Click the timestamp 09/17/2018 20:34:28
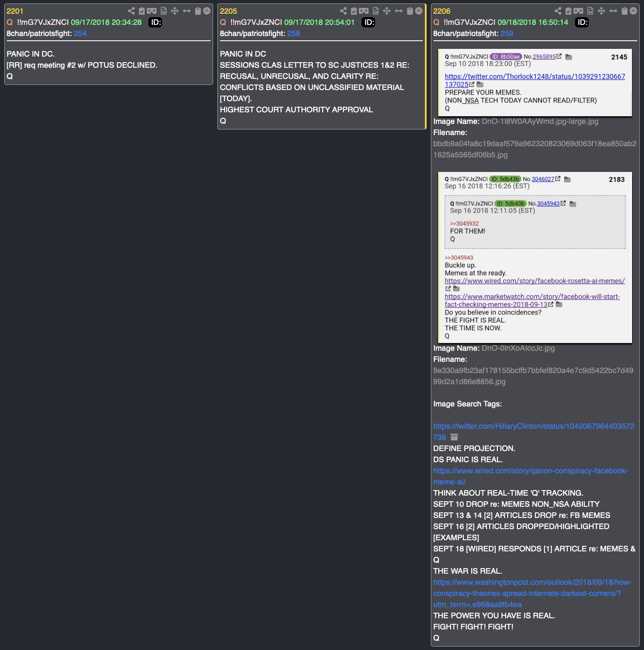Viewport: 644px width, 650px height. tap(106, 22)
